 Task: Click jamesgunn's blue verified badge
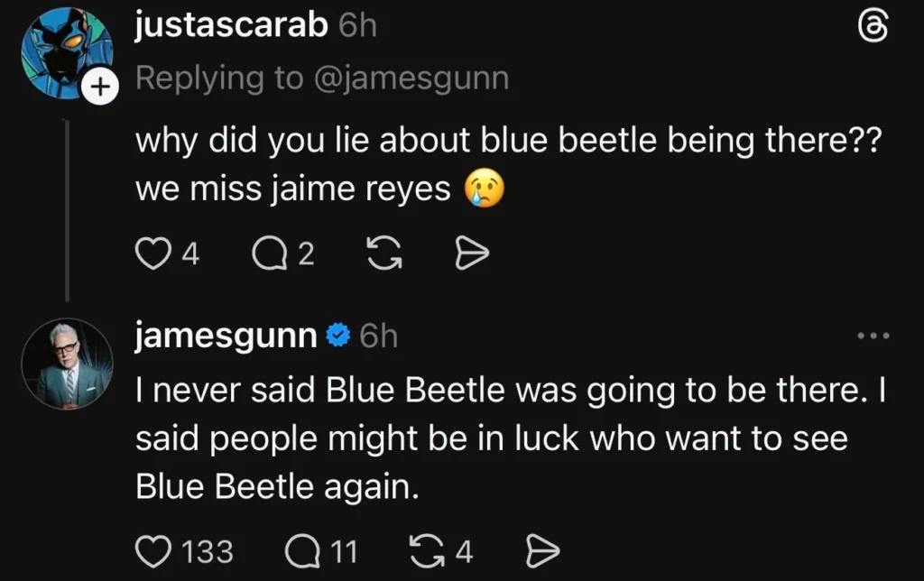[338, 336]
